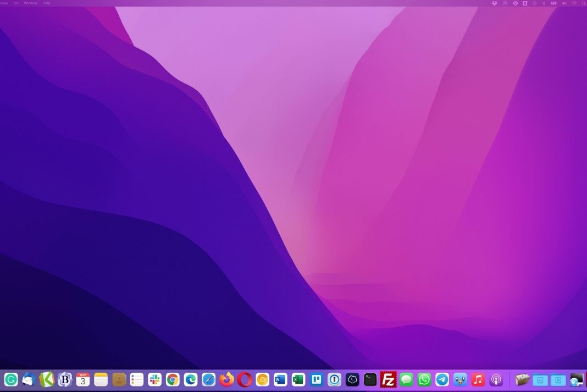The image size is (587, 392).
Task: Launch the Opera browser icon
Action: tap(245, 379)
